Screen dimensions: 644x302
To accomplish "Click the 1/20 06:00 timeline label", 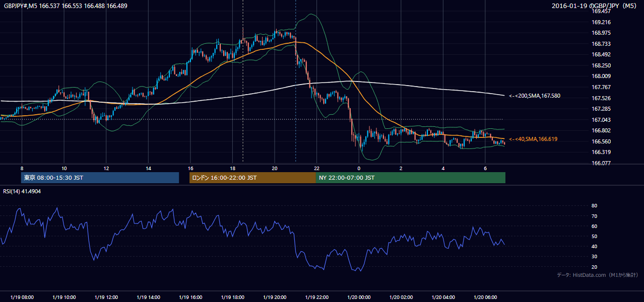I will click(x=486, y=297).
